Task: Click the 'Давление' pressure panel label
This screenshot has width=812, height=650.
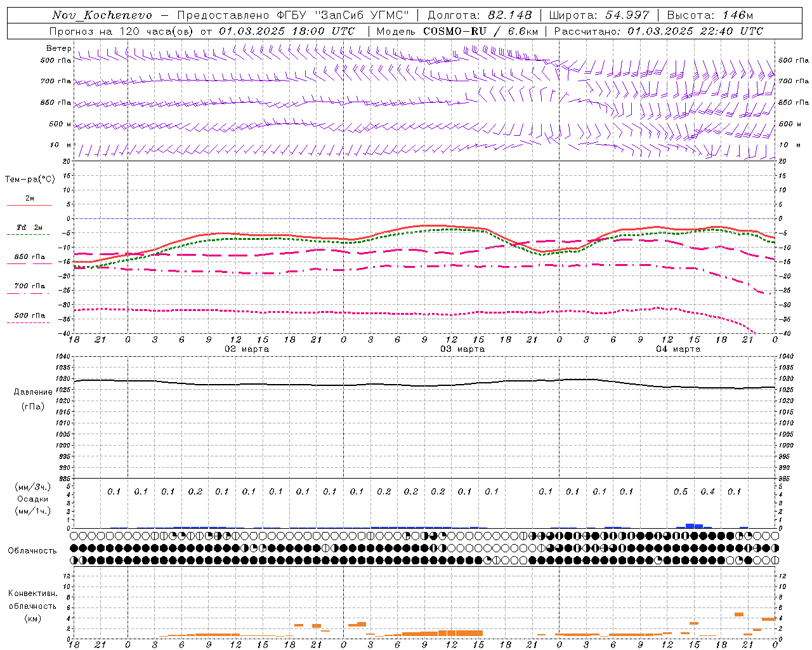Action: [x=33, y=392]
